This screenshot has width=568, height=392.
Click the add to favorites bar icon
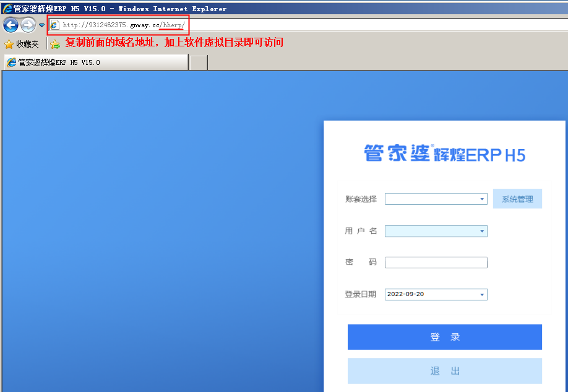pyautogui.click(x=55, y=44)
